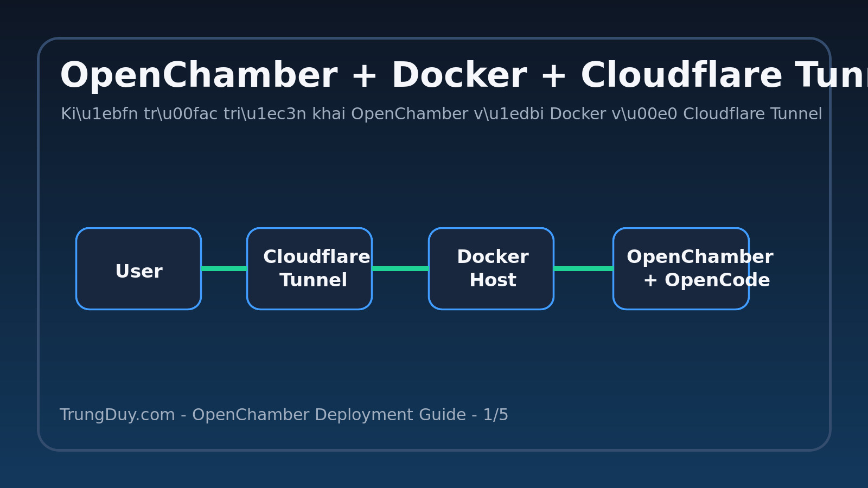The height and width of the screenshot is (488, 868).
Task: Select the Docker Host node
Action: [x=491, y=269]
